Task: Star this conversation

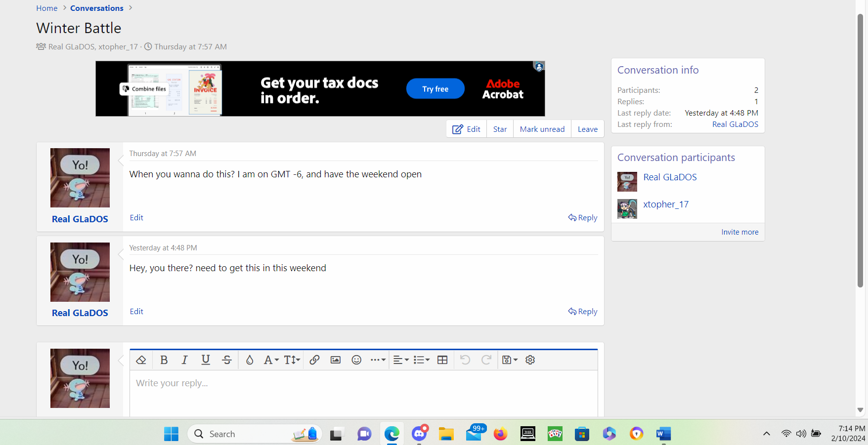Action: click(500, 129)
